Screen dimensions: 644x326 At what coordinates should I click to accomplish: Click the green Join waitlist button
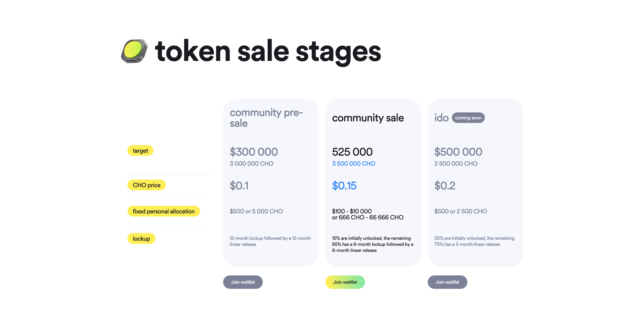click(345, 282)
